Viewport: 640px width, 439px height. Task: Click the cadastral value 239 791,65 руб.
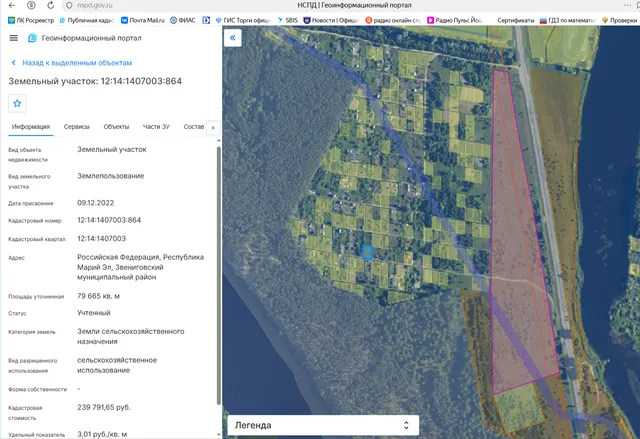(104, 408)
